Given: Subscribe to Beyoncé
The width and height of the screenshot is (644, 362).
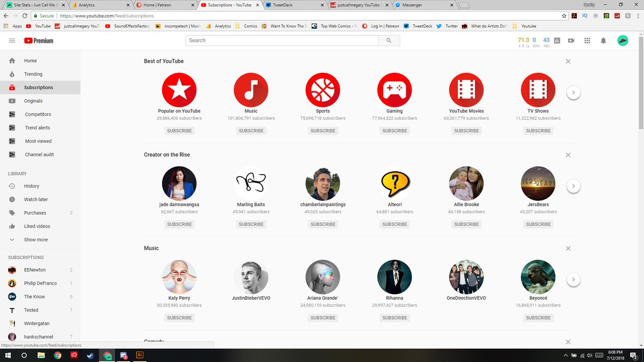Looking at the screenshot, I should tap(538, 317).
